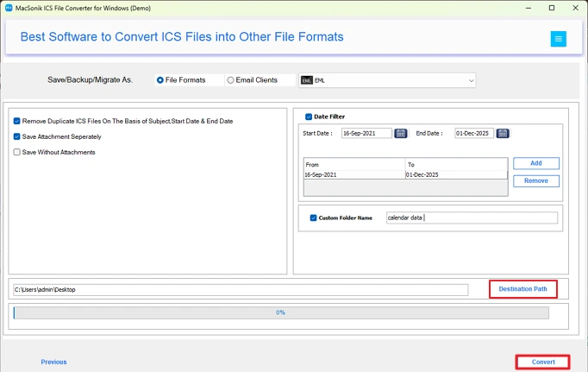Click the From column header
588x372 pixels.
(x=354, y=164)
